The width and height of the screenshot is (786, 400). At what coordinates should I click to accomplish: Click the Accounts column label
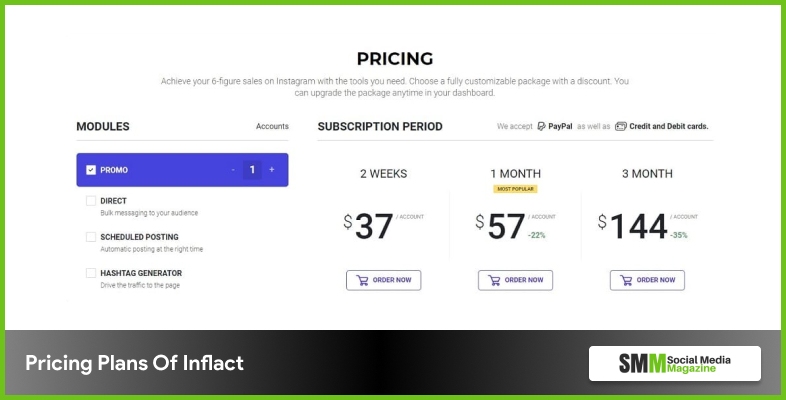point(272,127)
